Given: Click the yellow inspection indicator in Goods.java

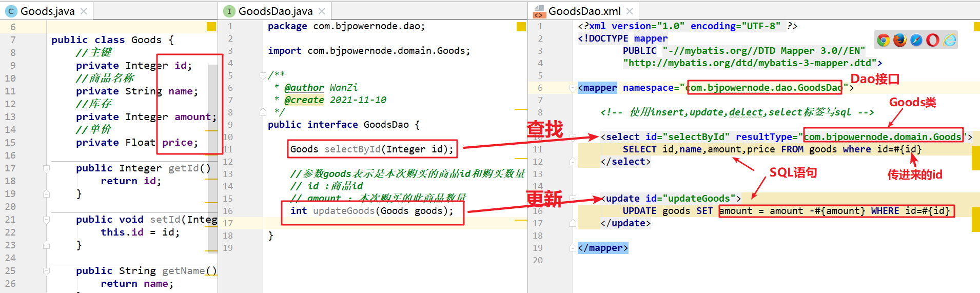Looking at the screenshot, I should coord(211,27).
